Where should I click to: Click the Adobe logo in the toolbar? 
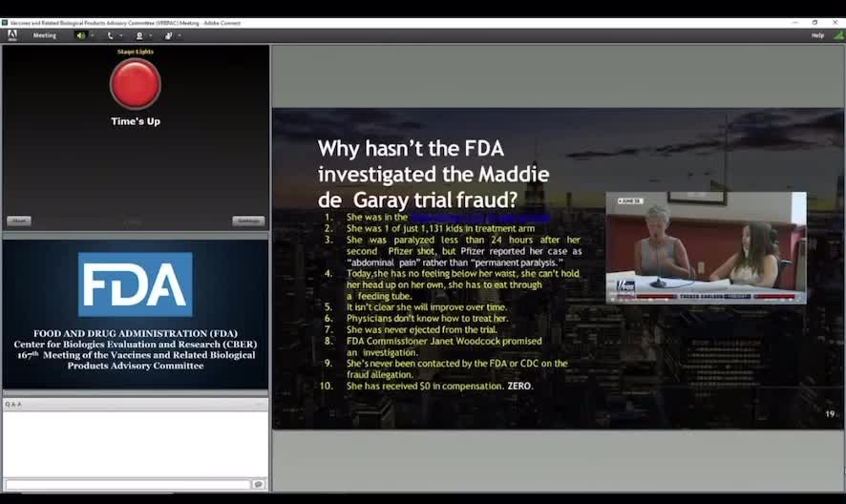(x=11, y=35)
